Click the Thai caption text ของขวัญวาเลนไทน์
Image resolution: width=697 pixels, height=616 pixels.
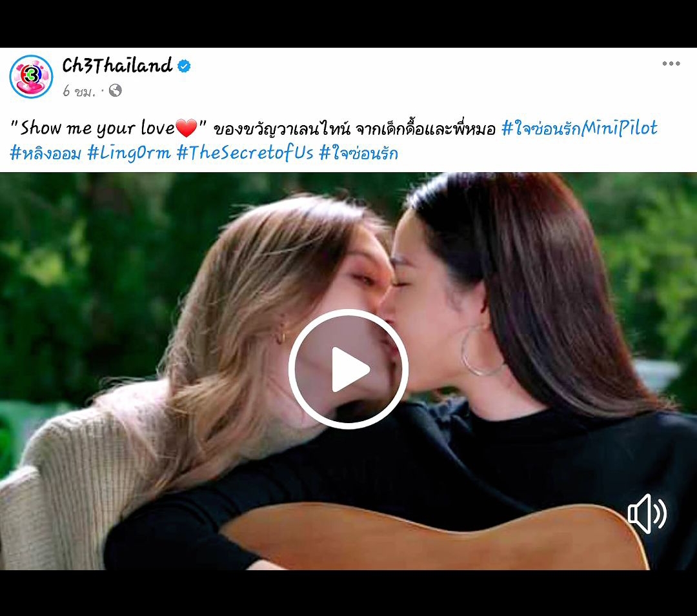click(x=282, y=129)
